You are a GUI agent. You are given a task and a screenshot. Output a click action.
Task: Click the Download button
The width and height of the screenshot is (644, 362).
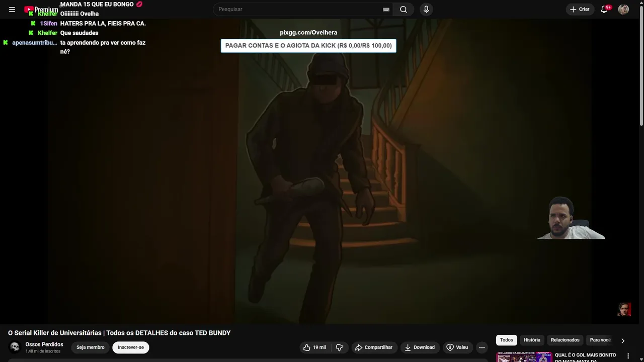(x=420, y=347)
